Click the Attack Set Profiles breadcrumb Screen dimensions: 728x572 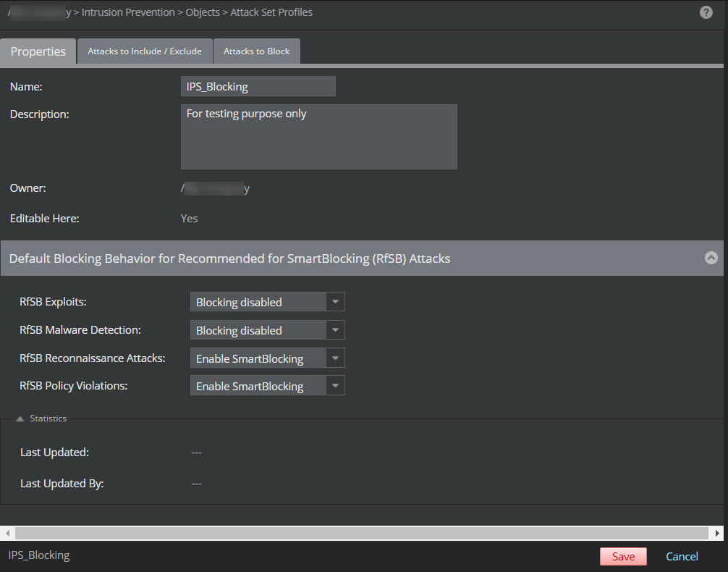tap(271, 12)
